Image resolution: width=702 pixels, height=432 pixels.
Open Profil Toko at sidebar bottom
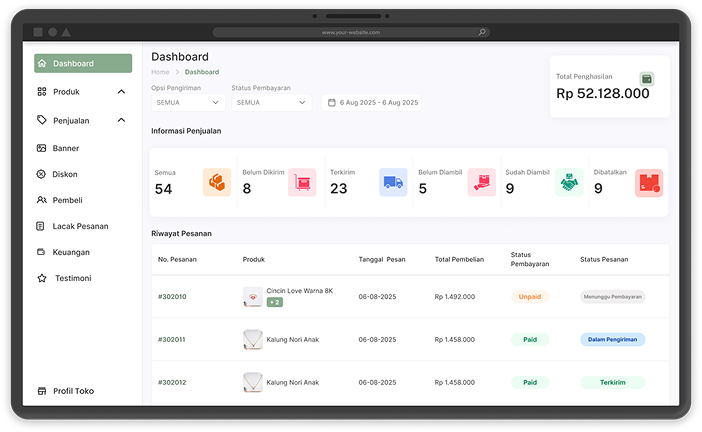tap(73, 391)
